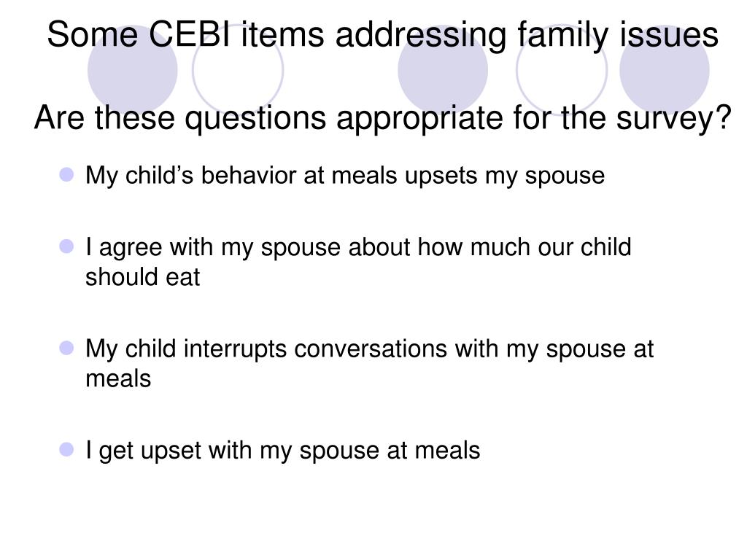The height and width of the screenshot is (560, 747).
Task: Select the subtitle 'Are these questions appropriate for the survey?'
Action: (382, 117)
